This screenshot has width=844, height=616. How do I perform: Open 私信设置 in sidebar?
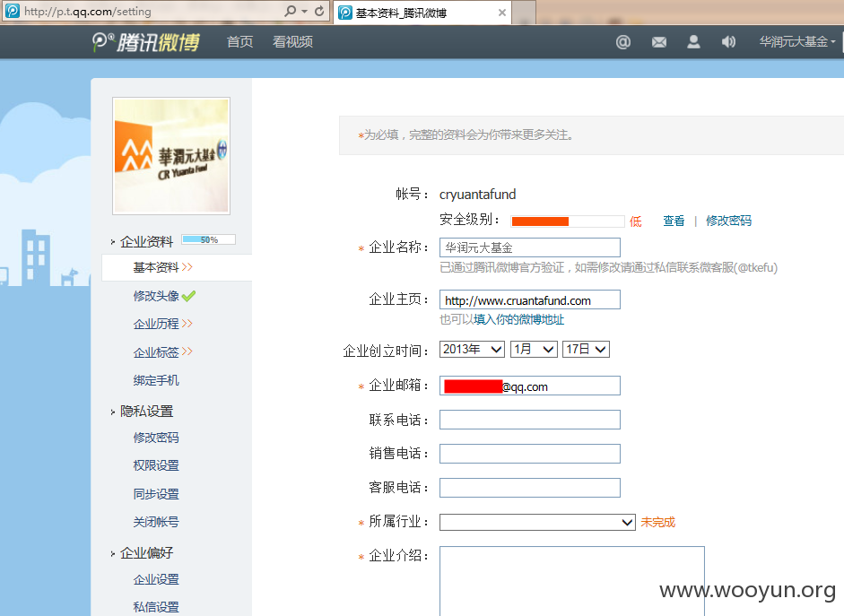click(156, 607)
